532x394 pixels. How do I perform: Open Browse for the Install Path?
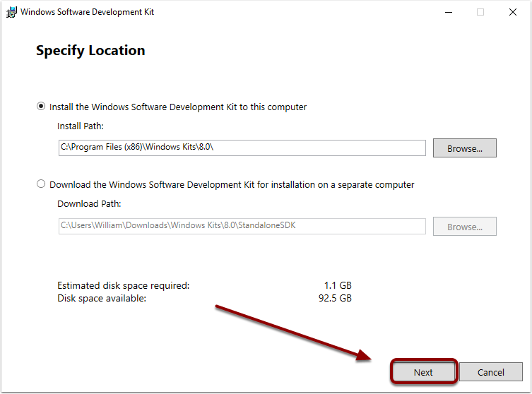pos(464,148)
